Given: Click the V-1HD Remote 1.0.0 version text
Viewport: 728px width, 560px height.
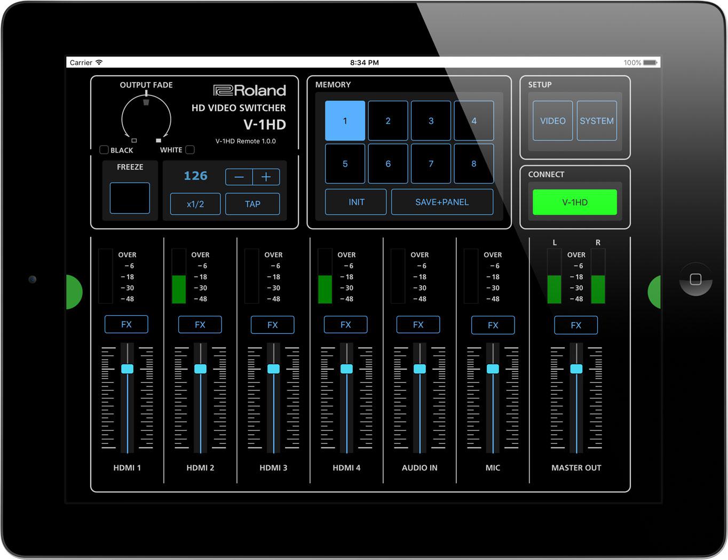Looking at the screenshot, I should 246,141.
